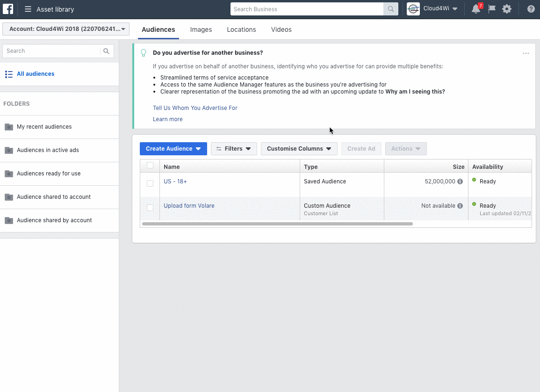Expand the Customise Columns dropdown
The image size is (540, 392).
[299, 149]
